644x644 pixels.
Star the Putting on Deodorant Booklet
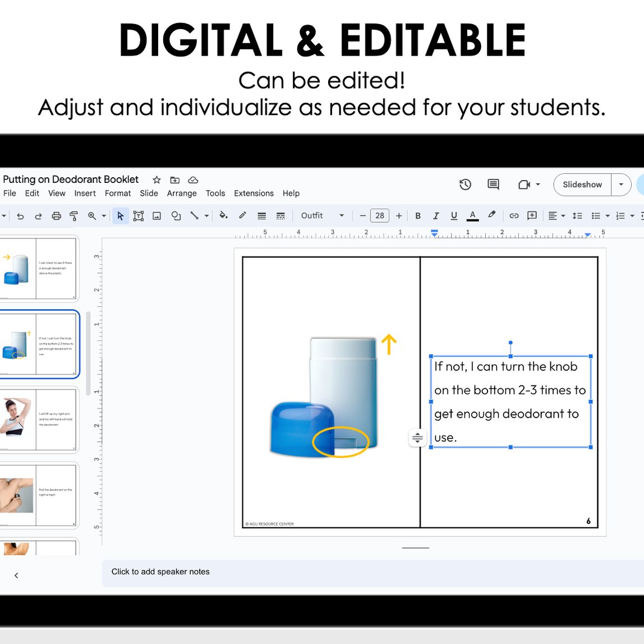tap(157, 180)
